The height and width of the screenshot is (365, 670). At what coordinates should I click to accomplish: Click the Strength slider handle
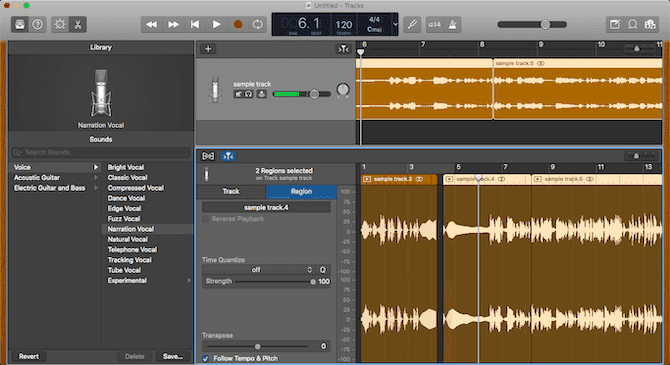313,282
